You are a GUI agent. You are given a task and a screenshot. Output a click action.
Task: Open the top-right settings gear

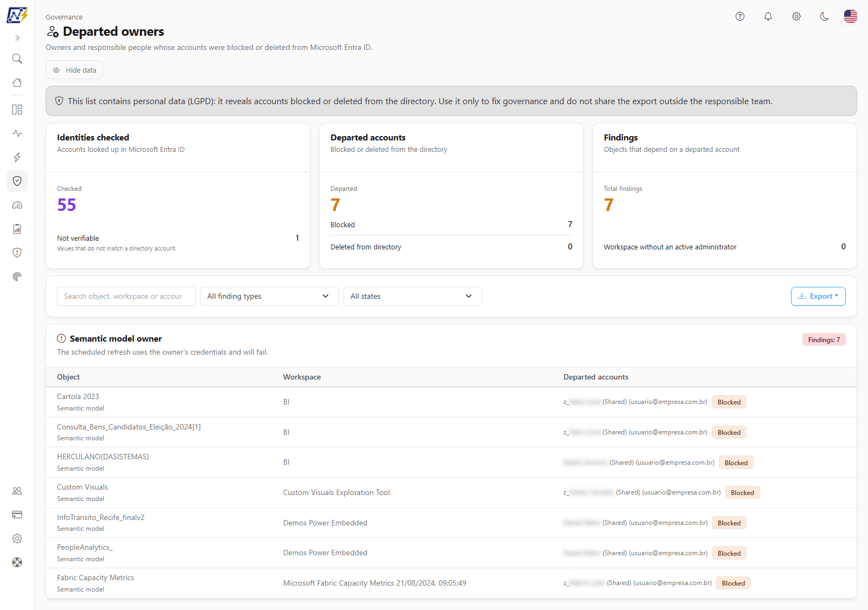coord(796,16)
